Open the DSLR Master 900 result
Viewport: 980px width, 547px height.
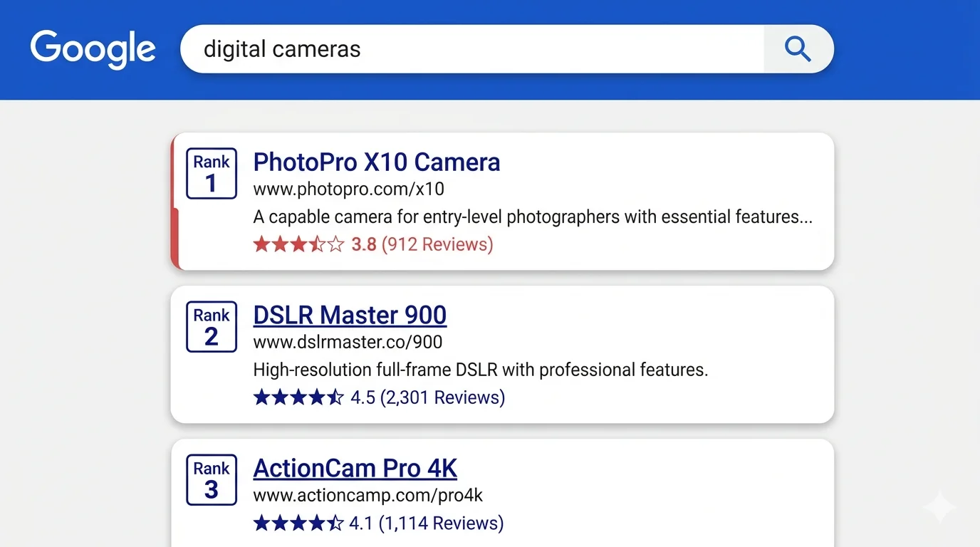coord(349,315)
